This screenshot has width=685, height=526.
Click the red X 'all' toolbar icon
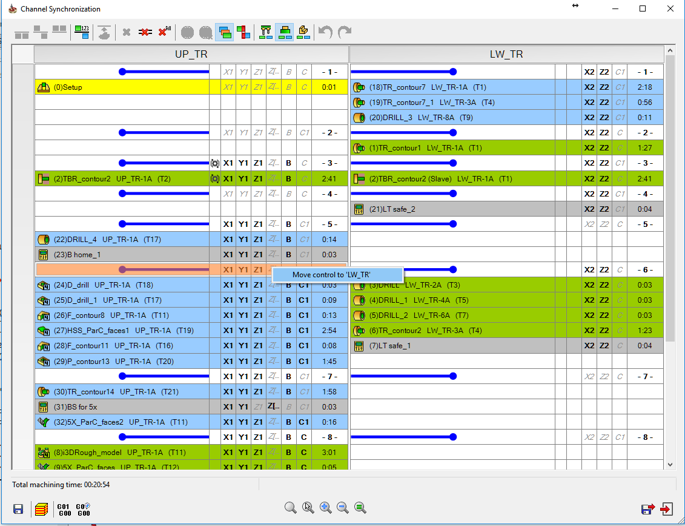(164, 32)
